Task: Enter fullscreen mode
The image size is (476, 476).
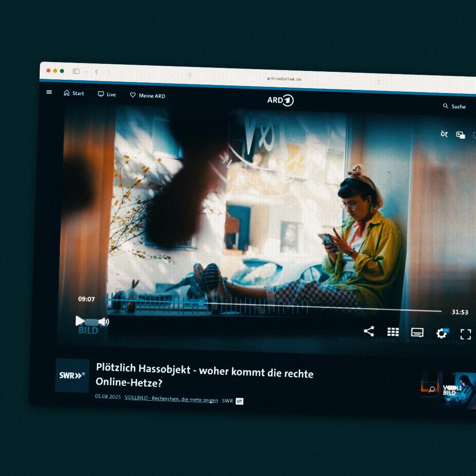Action: click(x=466, y=335)
